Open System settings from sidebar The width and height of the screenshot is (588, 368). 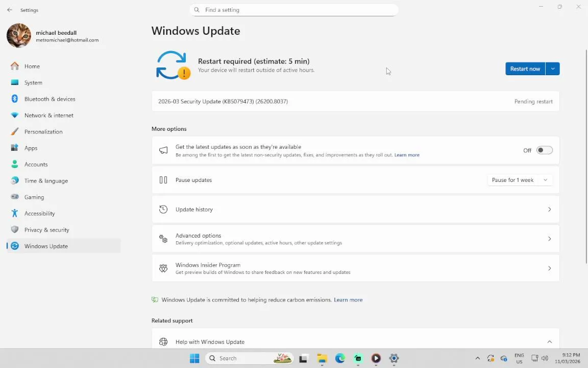(64, 83)
